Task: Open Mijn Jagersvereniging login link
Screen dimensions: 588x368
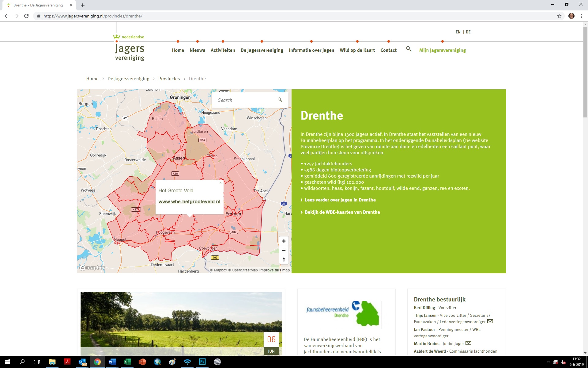Action: 442,50
